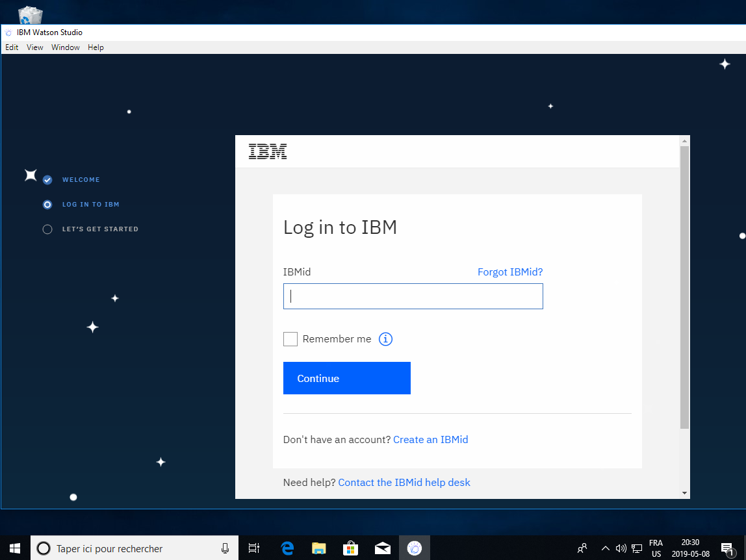Click the IBM logo in the login header
Screen dimensions: 746x560
click(x=268, y=152)
